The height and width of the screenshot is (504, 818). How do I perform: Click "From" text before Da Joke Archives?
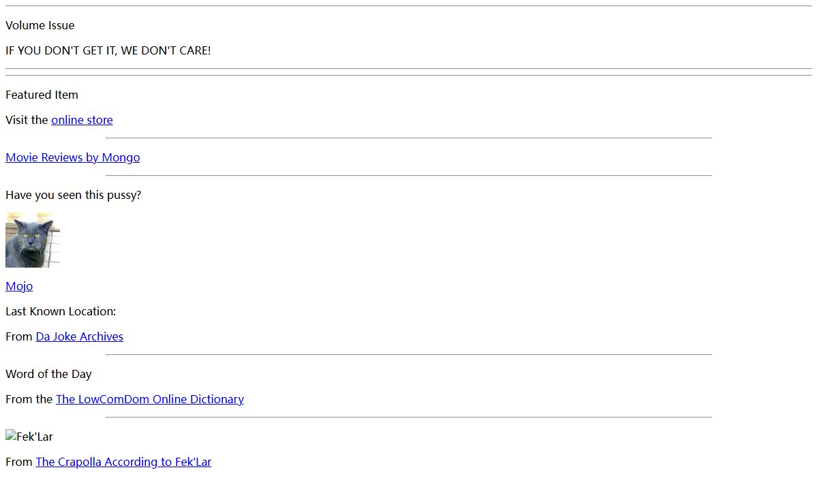tap(19, 336)
